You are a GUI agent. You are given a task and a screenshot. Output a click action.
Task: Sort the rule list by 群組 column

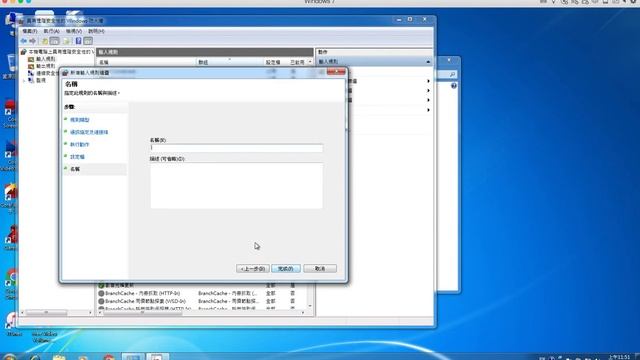(230, 62)
